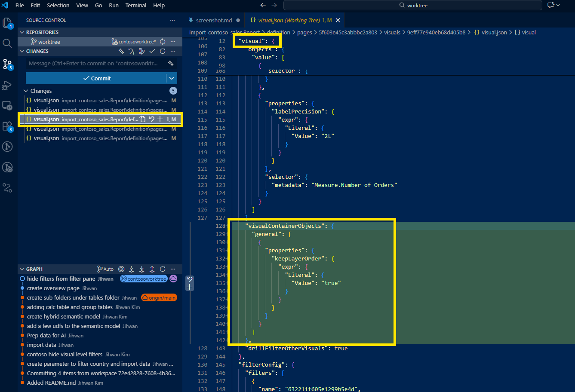The image size is (575, 392).
Task: Open the Edit menu
Action: pyautogui.click(x=36, y=5)
